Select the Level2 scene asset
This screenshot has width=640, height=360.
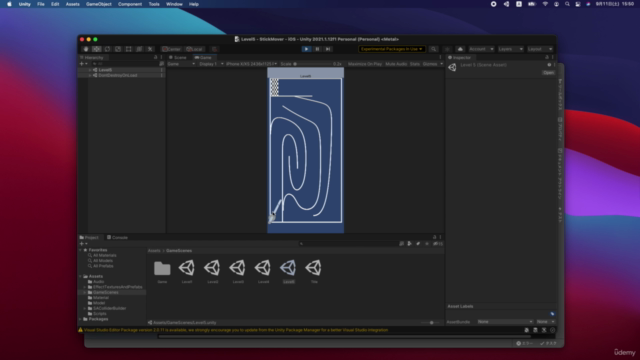[x=212, y=271]
